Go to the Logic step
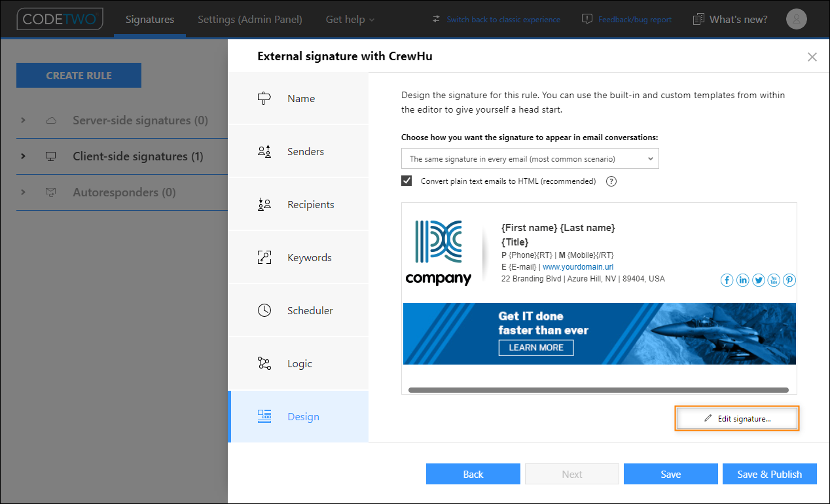Image resolution: width=830 pixels, height=504 pixels. (298, 363)
